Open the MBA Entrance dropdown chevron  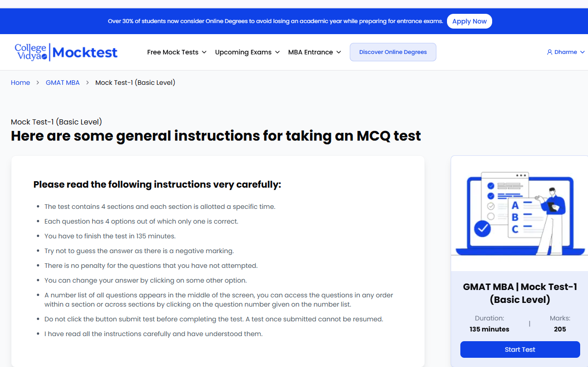click(x=339, y=52)
